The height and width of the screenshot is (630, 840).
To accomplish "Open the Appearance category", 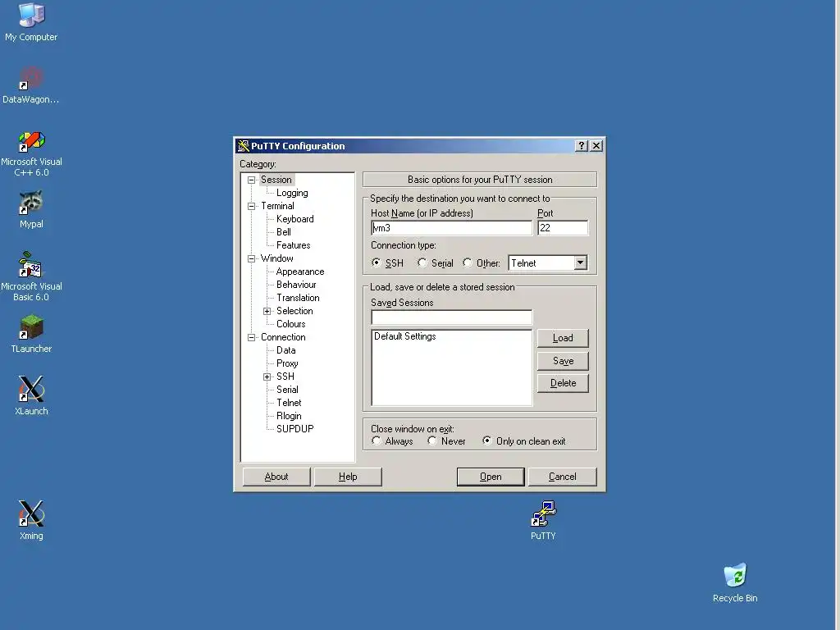I will 300,272.
